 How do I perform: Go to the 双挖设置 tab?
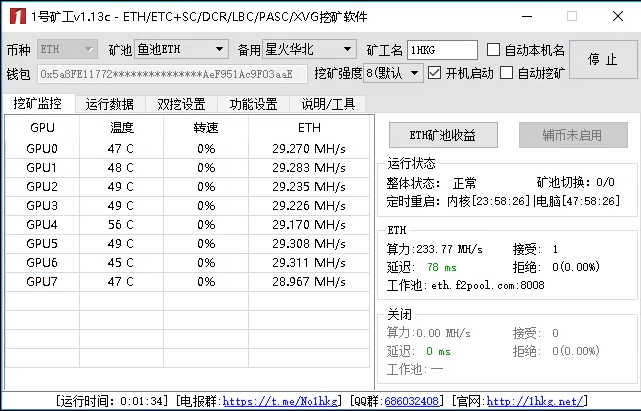(x=182, y=104)
